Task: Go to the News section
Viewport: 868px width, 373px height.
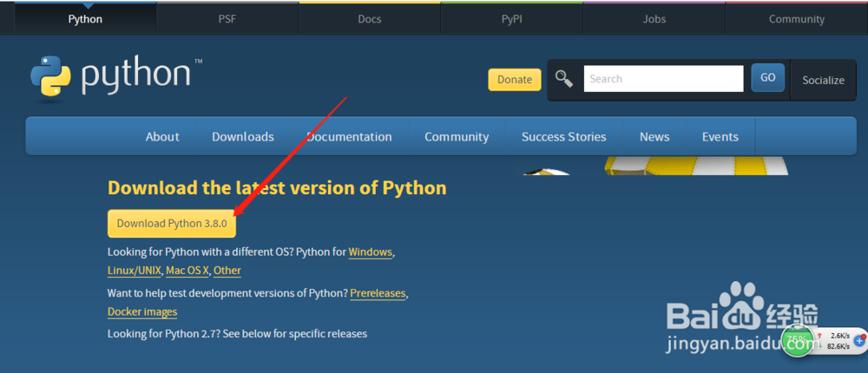Action: [654, 136]
